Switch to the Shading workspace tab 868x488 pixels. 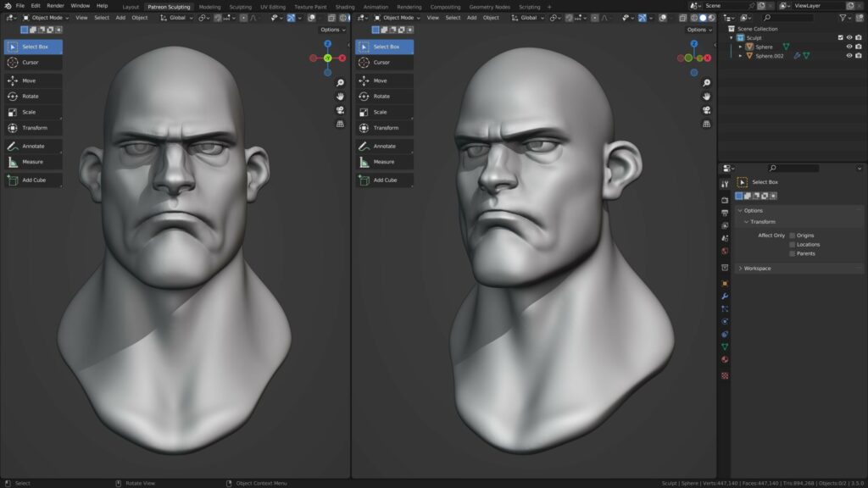click(x=344, y=6)
